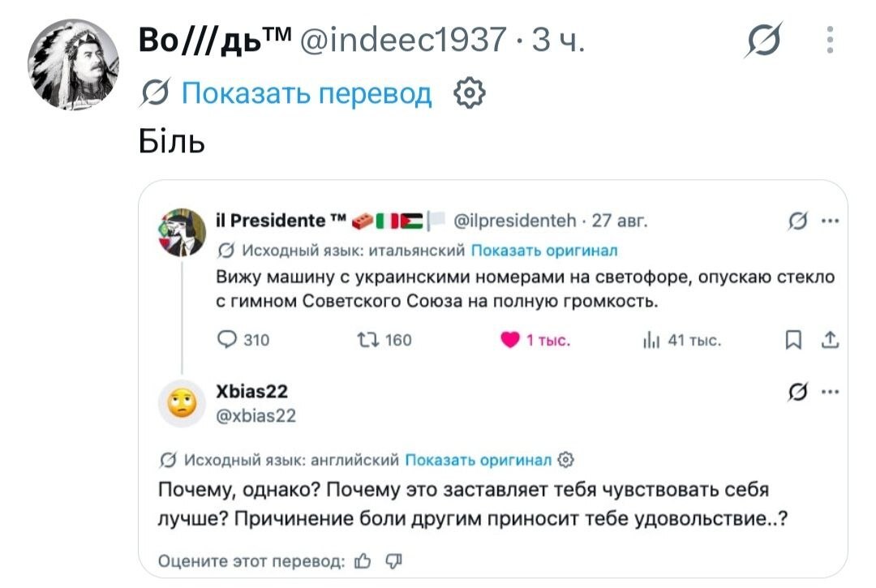Rate the translation with thumbs down

[394, 560]
